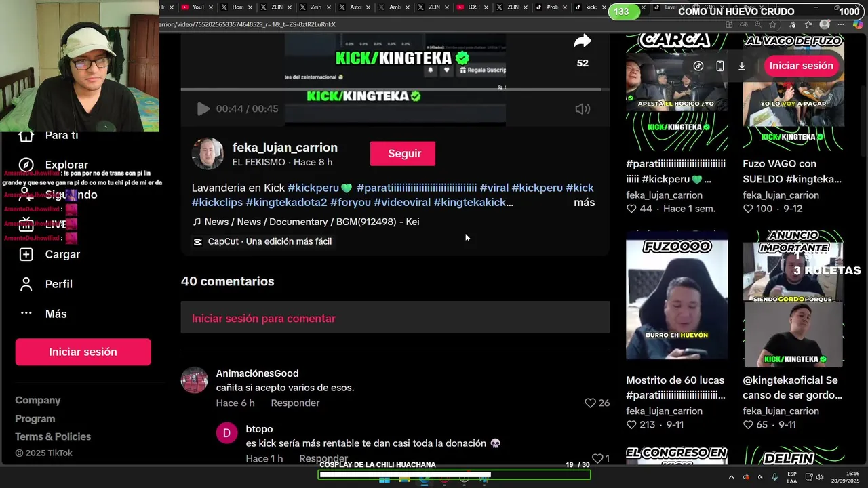Click AnimaciónesGood username in comments
Viewport: 868px width, 488px height.
tap(257, 373)
